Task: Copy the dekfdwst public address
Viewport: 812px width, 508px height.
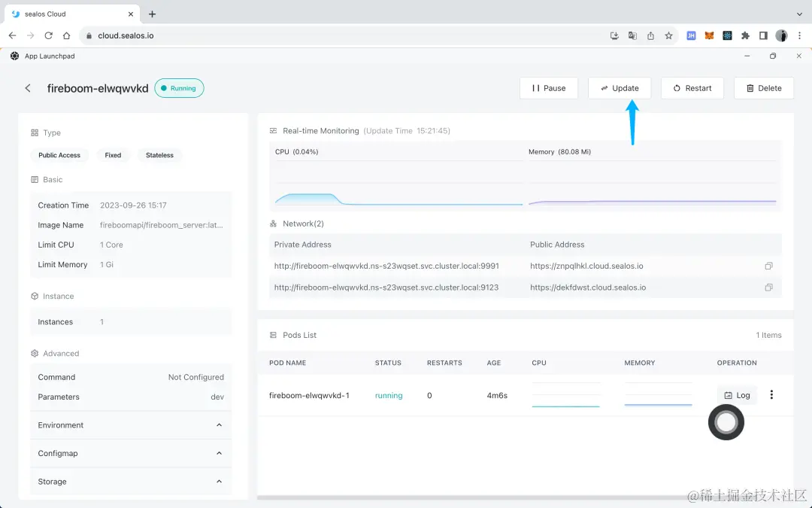Action: click(768, 287)
